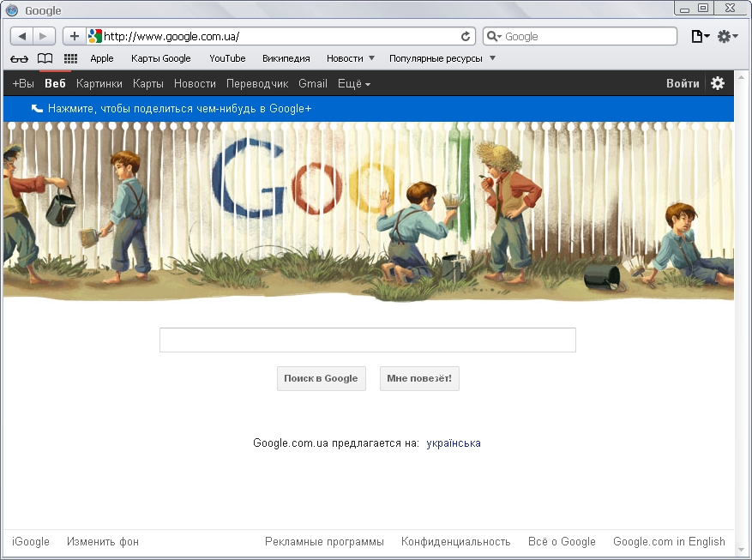
Task: Open the Safari page menu icon
Action: tap(699, 36)
